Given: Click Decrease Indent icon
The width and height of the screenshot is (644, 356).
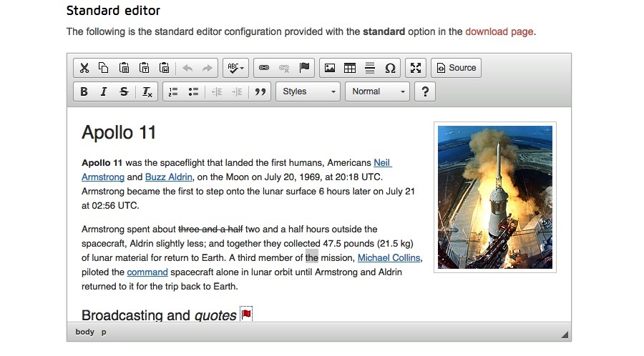Looking at the screenshot, I should 216,92.
